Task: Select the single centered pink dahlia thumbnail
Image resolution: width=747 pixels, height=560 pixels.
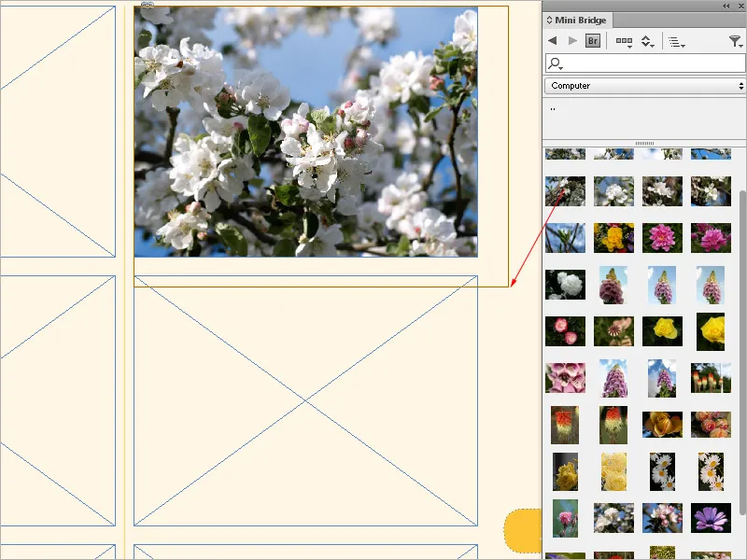Action: pos(662,238)
